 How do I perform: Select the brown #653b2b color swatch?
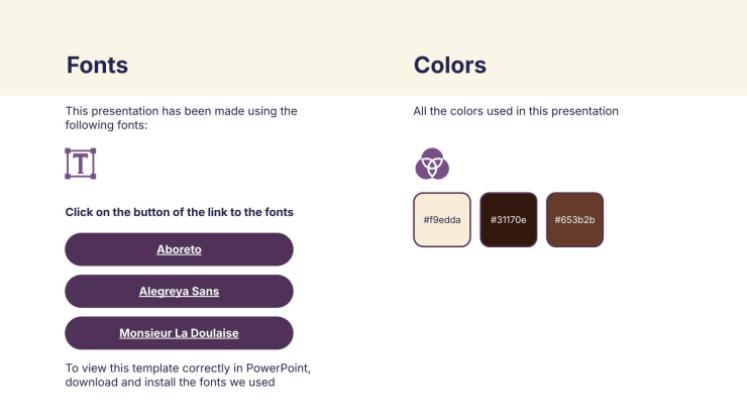pos(575,219)
